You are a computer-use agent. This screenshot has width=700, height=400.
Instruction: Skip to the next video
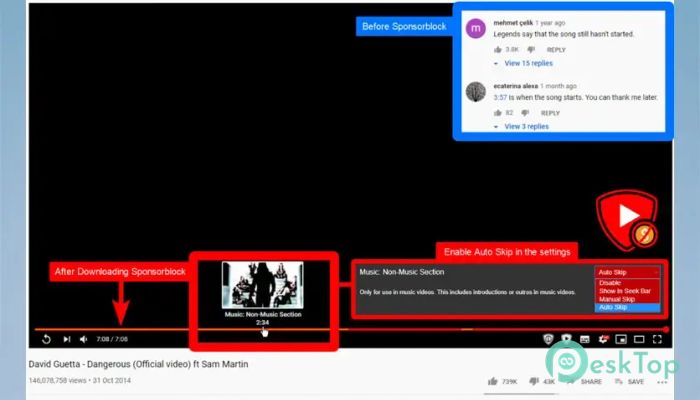click(67, 339)
